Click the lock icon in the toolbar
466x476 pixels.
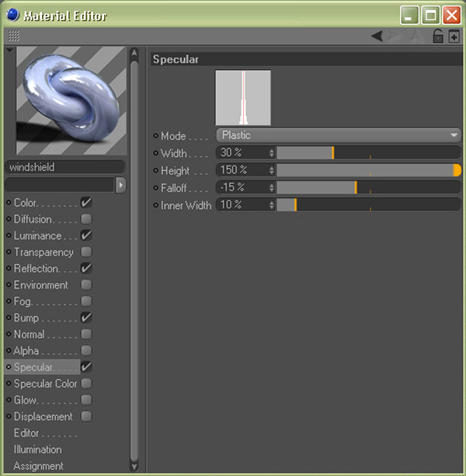tap(438, 36)
